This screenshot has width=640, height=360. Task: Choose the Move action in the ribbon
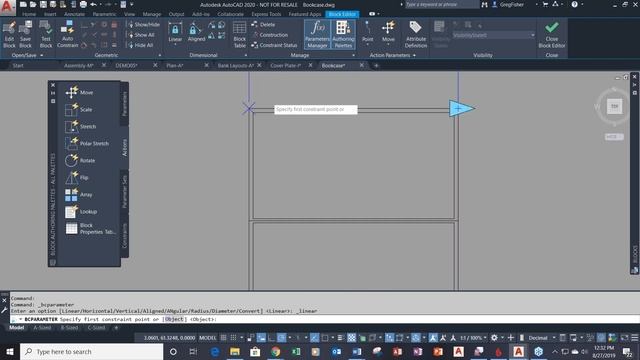(388, 33)
